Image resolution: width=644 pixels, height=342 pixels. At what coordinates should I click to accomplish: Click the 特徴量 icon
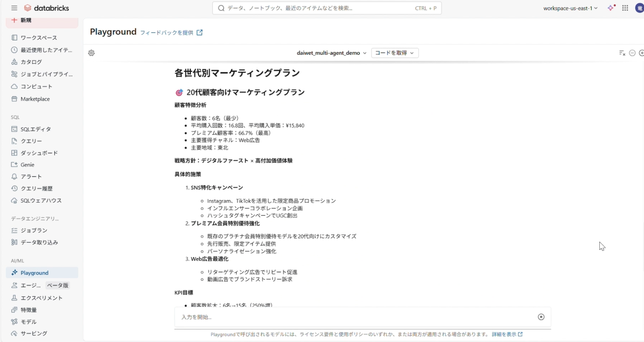pyautogui.click(x=14, y=310)
